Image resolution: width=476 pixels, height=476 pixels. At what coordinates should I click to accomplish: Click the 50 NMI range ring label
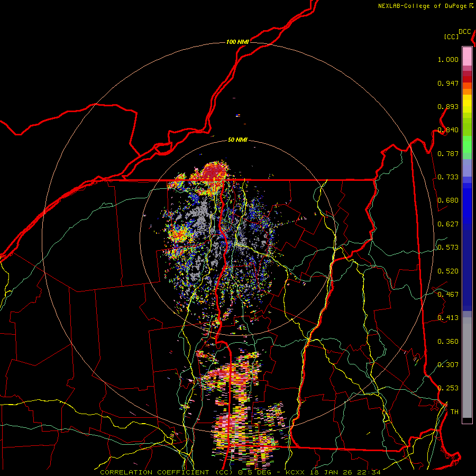click(x=237, y=140)
